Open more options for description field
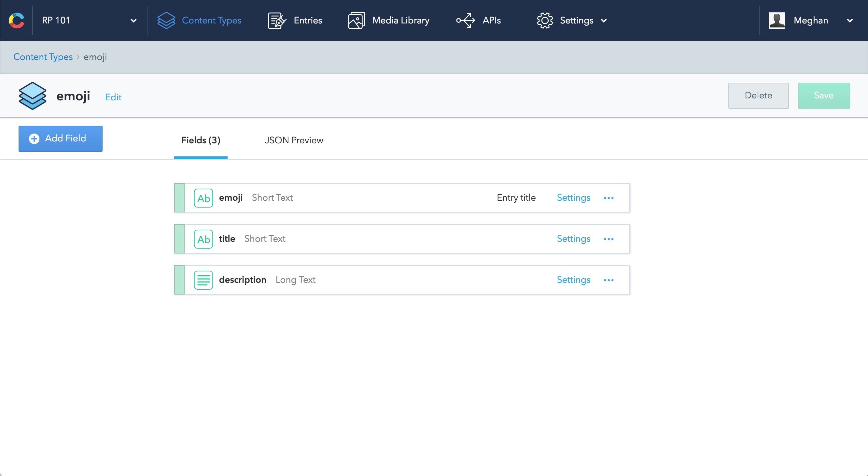The height and width of the screenshot is (476, 868). (x=609, y=280)
